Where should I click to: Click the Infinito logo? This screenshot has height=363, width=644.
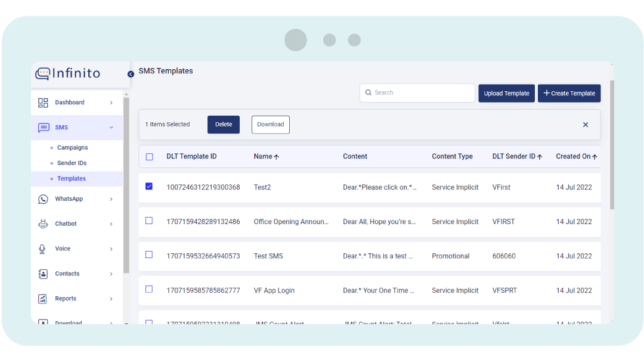coord(68,73)
